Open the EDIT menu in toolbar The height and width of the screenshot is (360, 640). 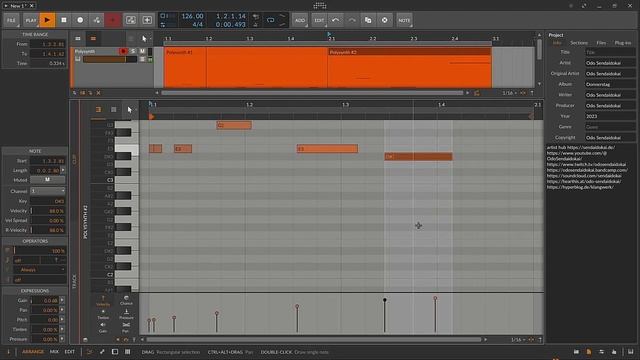[319, 20]
